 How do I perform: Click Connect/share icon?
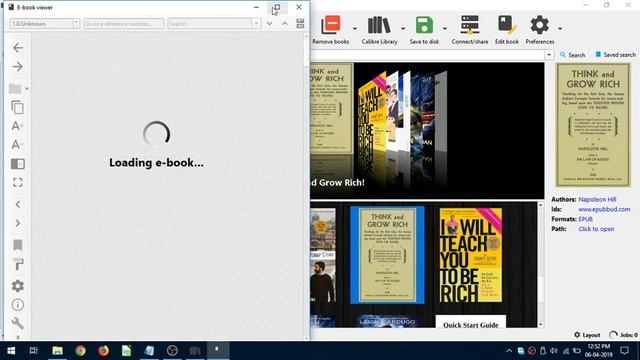click(470, 29)
